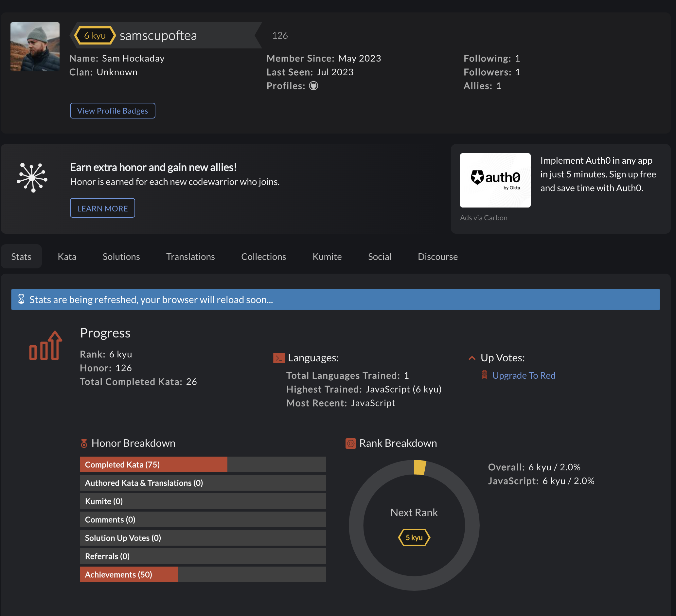Click the Rank Breakdown hexagon icon

point(350,444)
